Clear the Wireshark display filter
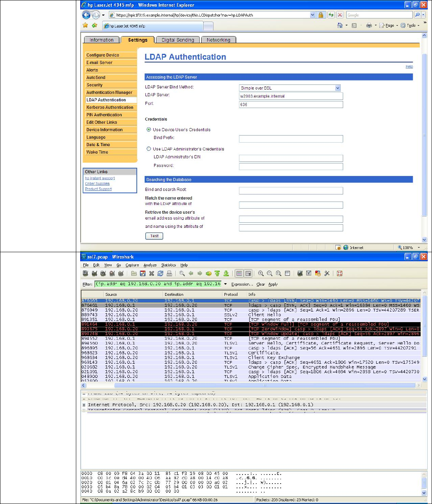The image size is (432, 504). click(x=261, y=284)
